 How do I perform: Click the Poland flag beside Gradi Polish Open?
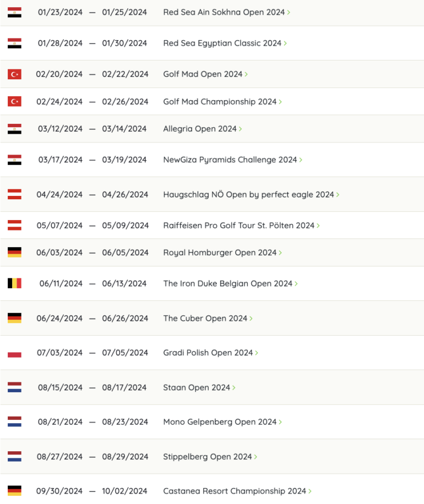(14, 353)
